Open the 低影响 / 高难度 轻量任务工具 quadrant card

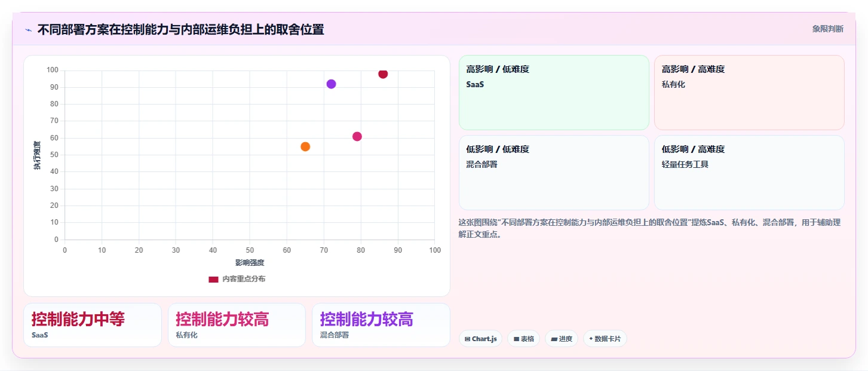(x=749, y=173)
